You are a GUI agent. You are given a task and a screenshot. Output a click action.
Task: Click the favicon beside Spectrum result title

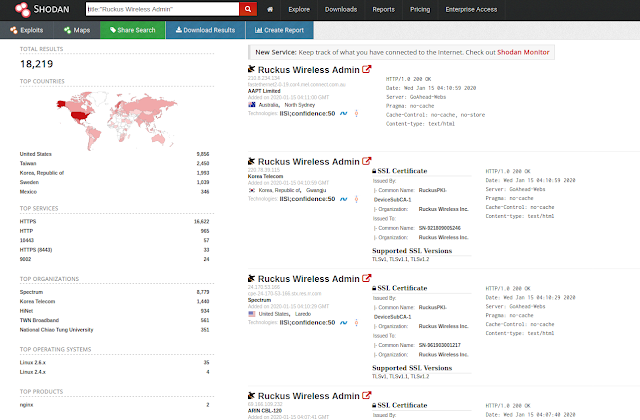coord(251,278)
